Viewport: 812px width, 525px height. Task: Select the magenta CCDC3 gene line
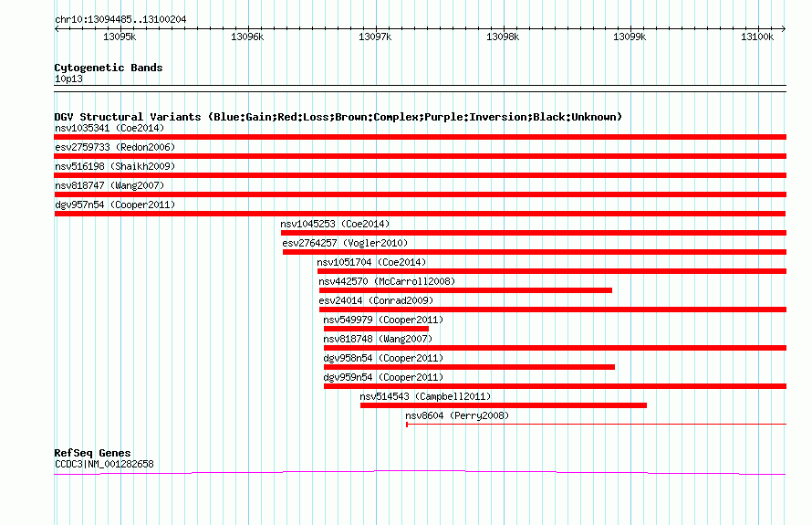pyautogui.click(x=420, y=472)
